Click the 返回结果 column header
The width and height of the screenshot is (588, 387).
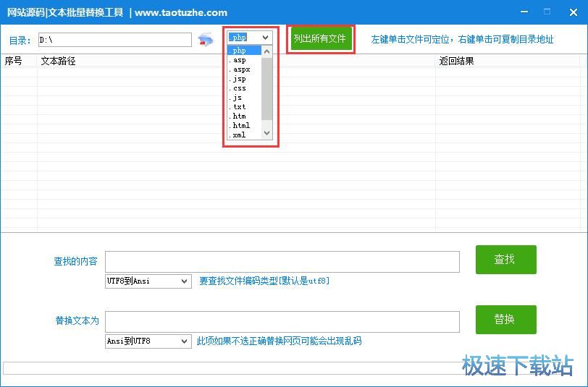tap(508, 61)
